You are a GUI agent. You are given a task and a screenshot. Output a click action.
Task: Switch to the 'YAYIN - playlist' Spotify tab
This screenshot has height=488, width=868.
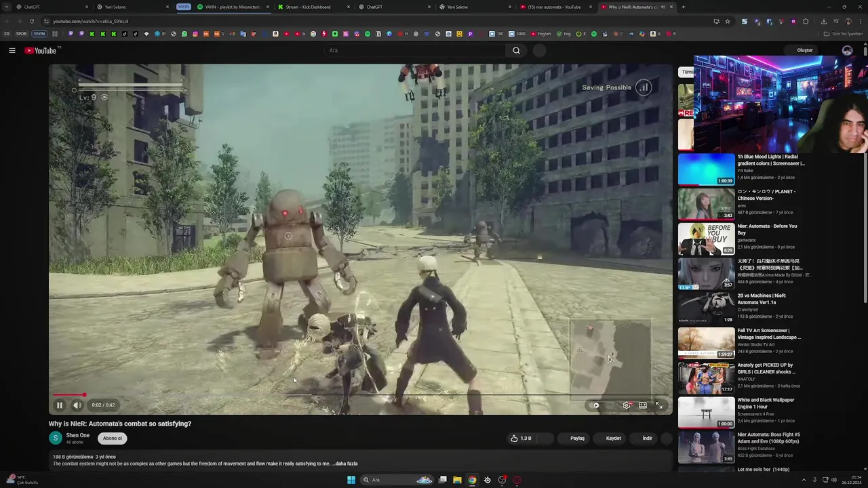tap(233, 7)
